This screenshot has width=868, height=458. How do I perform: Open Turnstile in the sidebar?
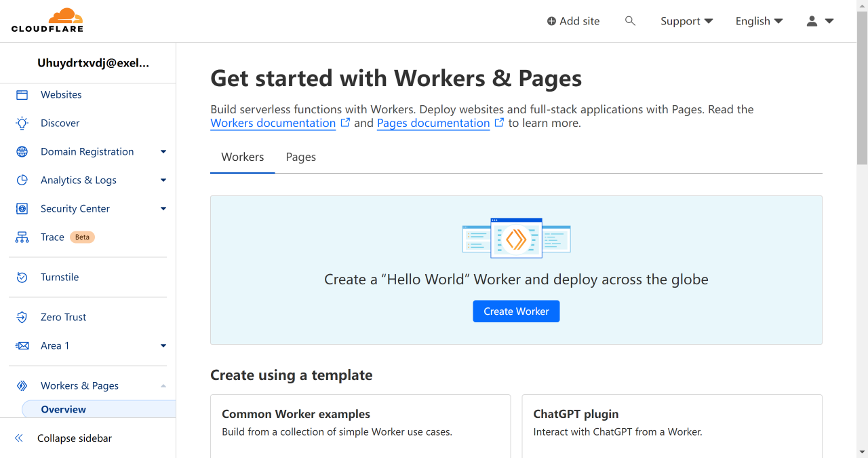[60, 278]
